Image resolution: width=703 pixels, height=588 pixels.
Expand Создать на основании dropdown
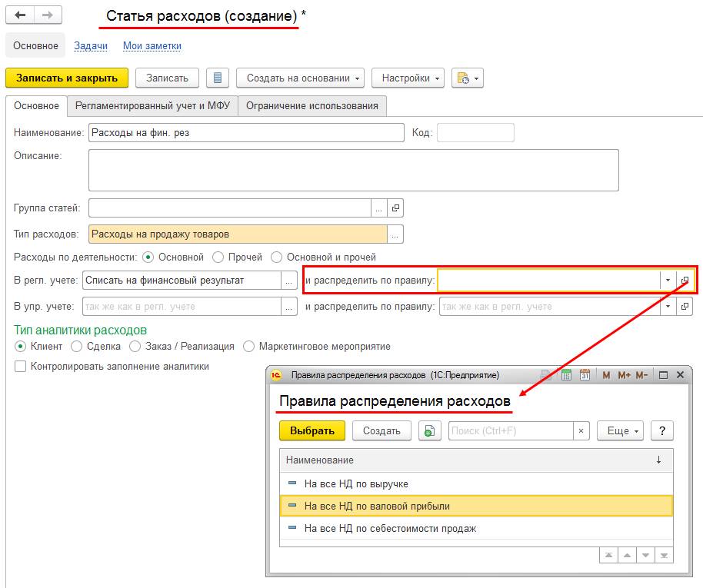tap(301, 78)
